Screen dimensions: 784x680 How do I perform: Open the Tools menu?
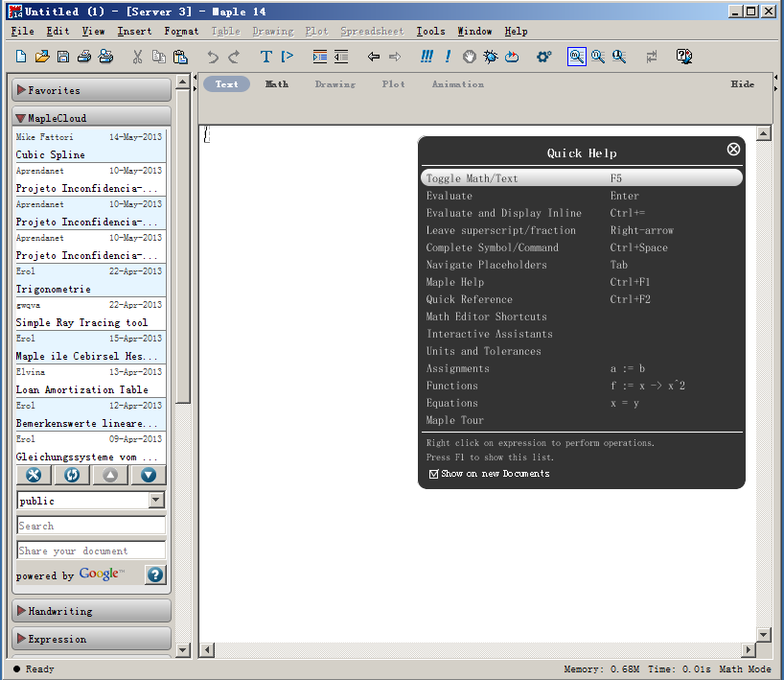click(x=431, y=31)
